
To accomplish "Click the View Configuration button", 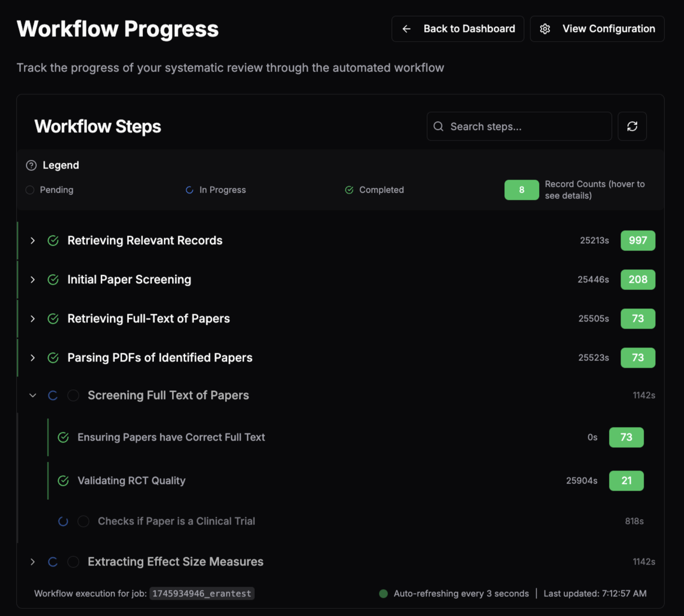I will coord(597,29).
